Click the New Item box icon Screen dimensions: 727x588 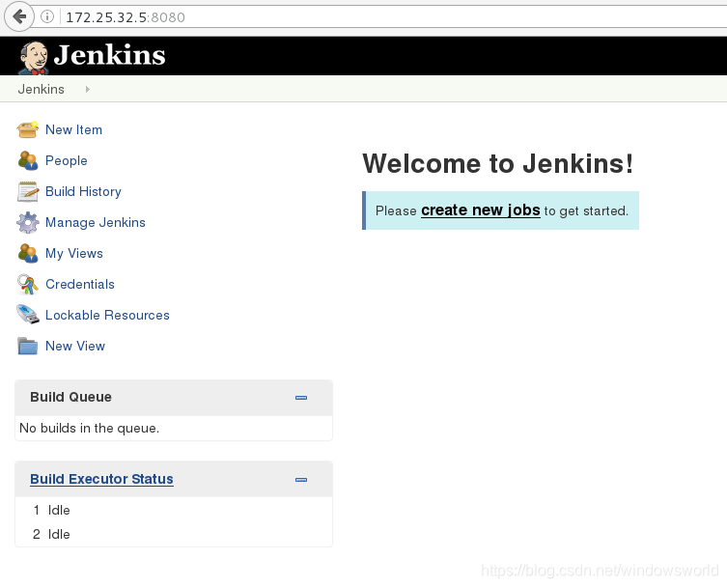[x=27, y=129]
